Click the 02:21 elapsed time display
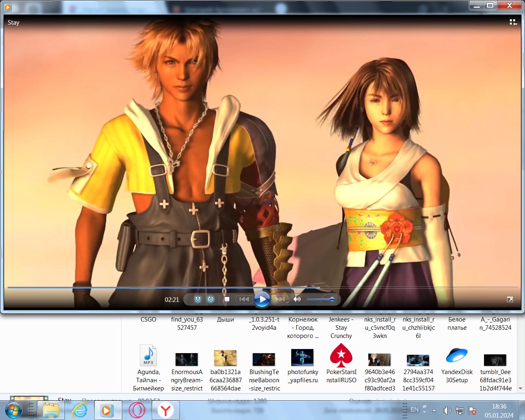Image resolution: width=525 pixels, height=420 pixels. (172, 300)
